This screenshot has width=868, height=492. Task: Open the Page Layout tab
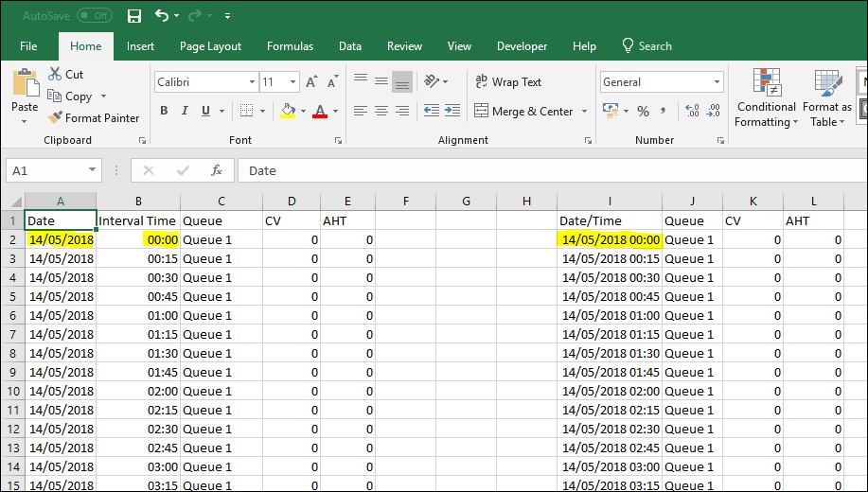click(210, 46)
